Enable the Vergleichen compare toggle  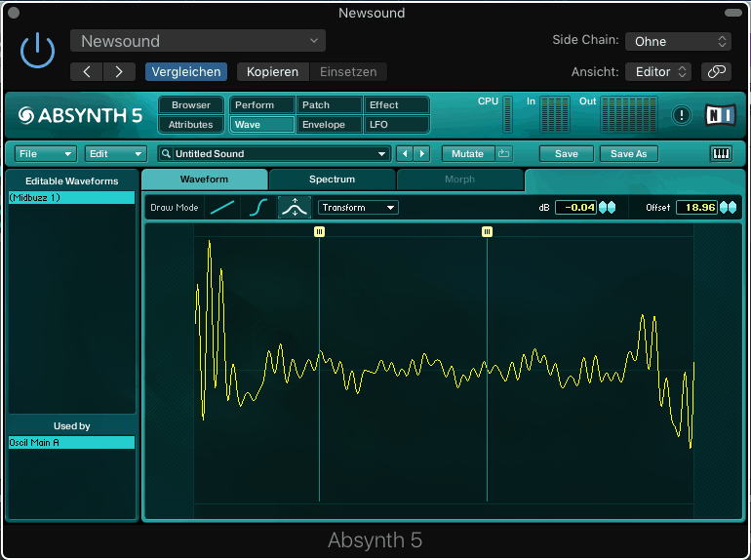(185, 72)
